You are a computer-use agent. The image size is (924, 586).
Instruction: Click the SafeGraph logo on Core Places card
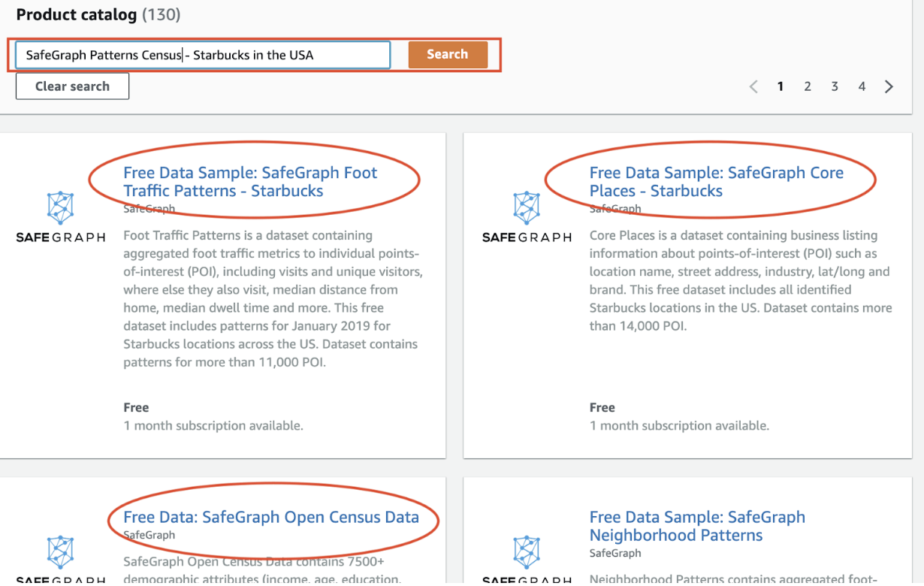click(527, 218)
